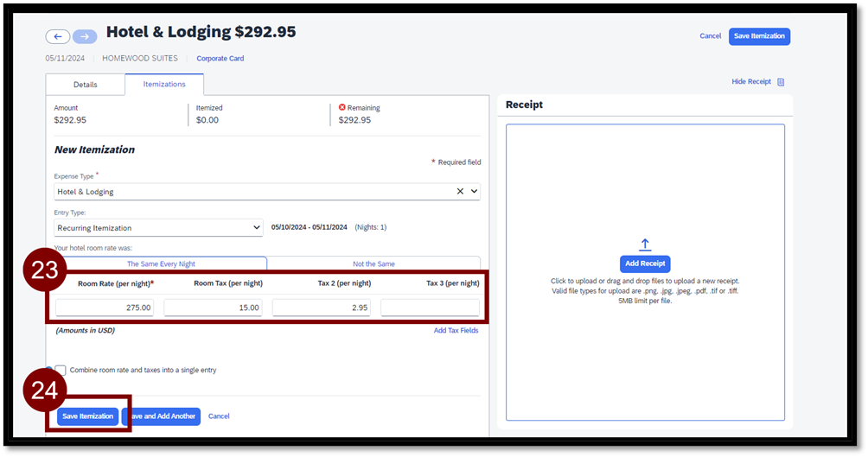Click the Hide Receipt panel icon
This screenshot has width=868, height=457.
[x=781, y=82]
